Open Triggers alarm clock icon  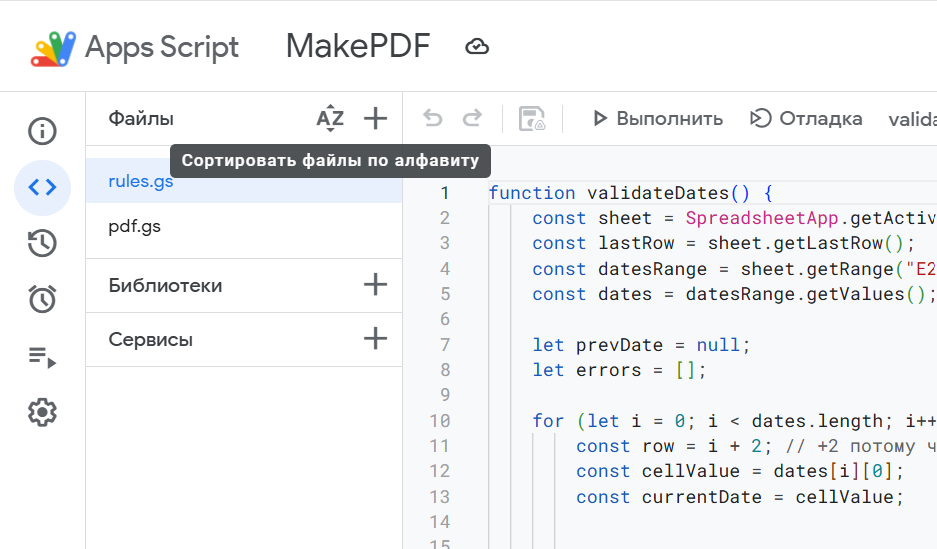(x=42, y=299)
